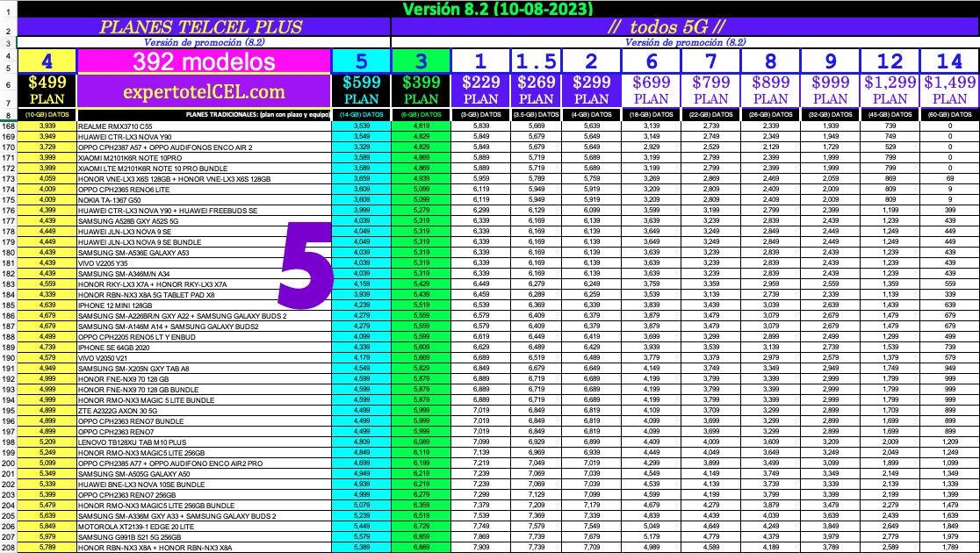Select the OPPO CPH2205 RENO5 LT Y ENBUD cell
The height and width of the screenshot is (553, 980).
[x=204, y=337]
